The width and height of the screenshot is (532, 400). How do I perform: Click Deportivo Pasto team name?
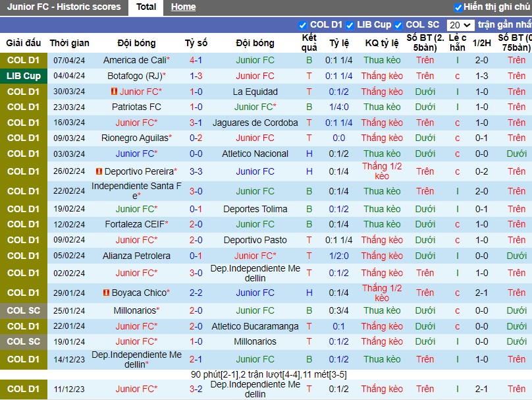pos(255,240)
